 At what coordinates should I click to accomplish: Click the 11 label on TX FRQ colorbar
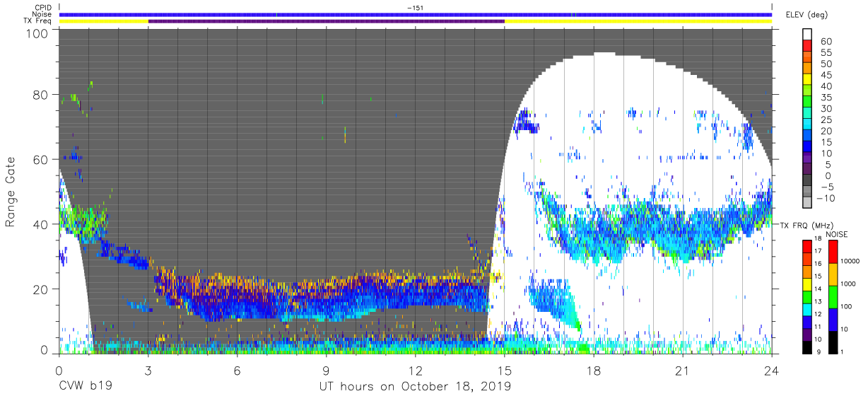[818, 327]
